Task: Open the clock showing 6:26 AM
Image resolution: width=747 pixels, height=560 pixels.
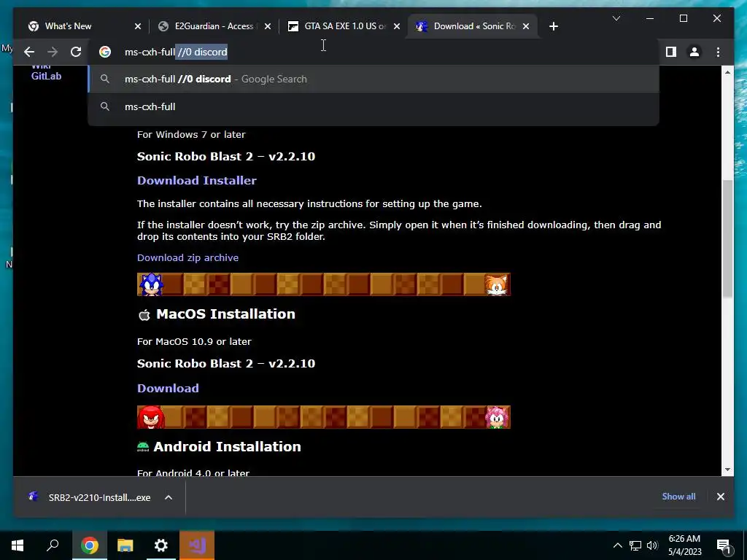Action: [x=684, y=545]
